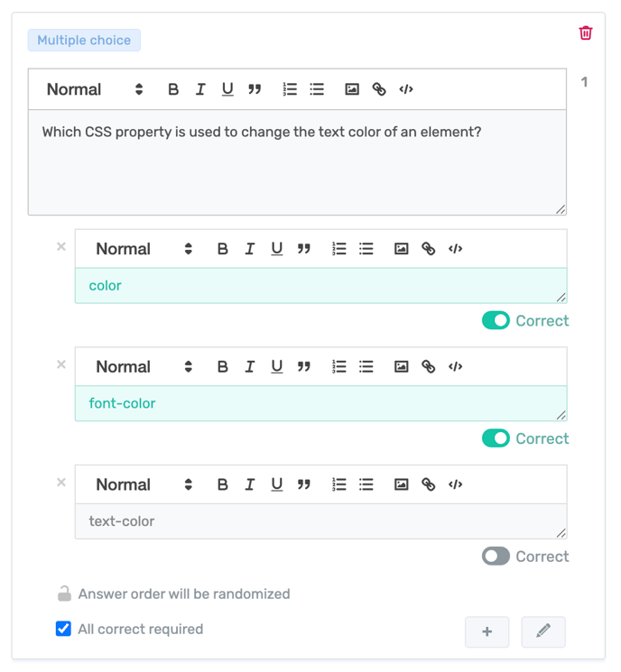The height and width of the screenshot is (672, 621).
Task: Add a numbered list in the 'font-color' answer
Action: click(x=339, y=367)
